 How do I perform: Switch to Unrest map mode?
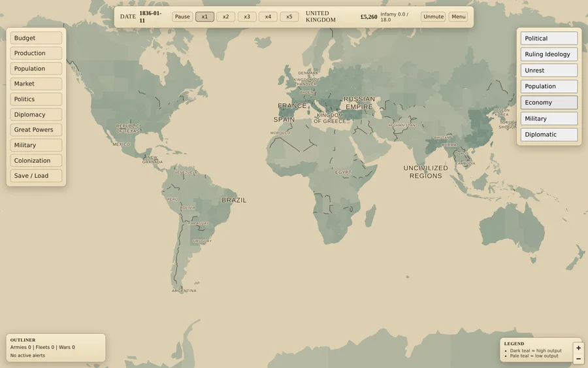549,70
